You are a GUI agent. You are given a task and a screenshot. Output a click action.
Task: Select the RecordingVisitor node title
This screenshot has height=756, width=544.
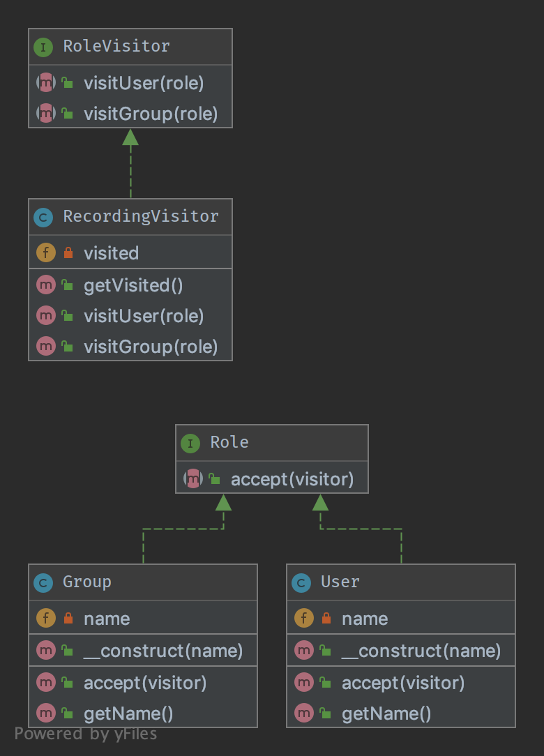[141, 216]
